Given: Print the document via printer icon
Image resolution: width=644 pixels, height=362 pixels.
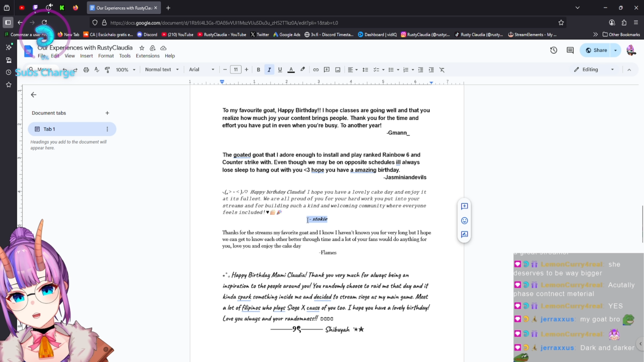Looking at the screenshot, I should click(86, 70).
